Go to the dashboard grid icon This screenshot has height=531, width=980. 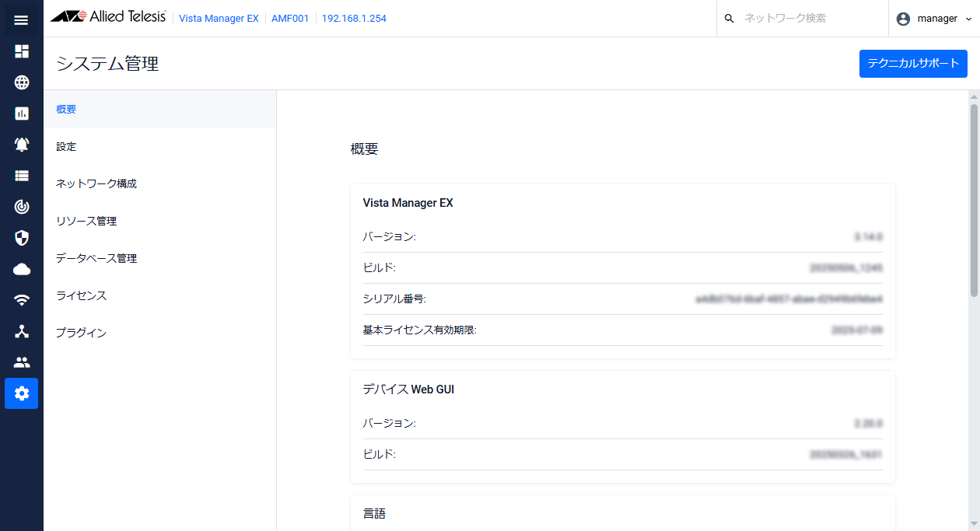22,51
